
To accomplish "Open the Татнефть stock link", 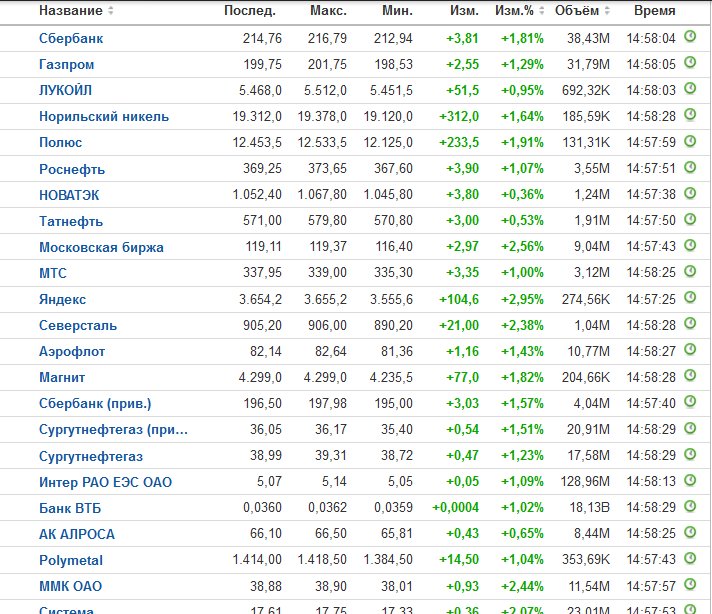I will (x=71, y=221).
